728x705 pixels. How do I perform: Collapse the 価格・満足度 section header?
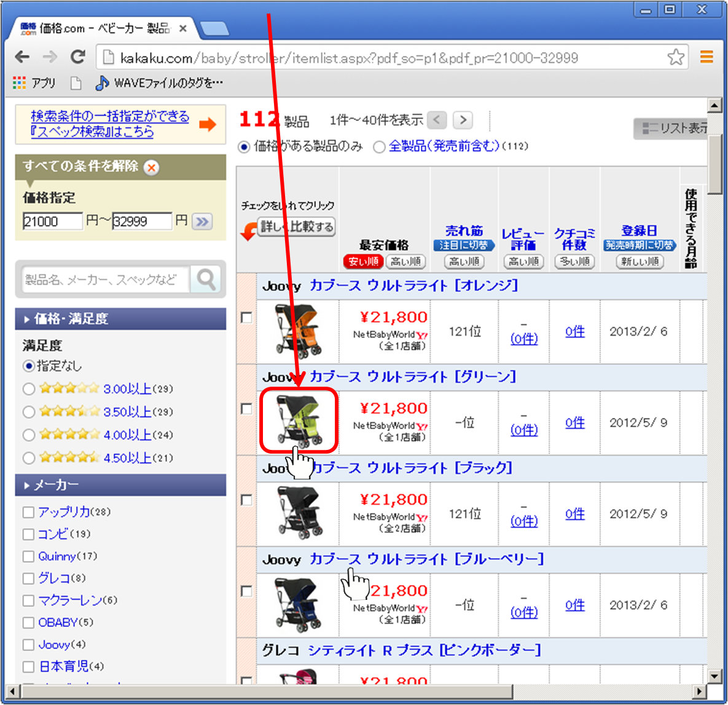[120, 318]
